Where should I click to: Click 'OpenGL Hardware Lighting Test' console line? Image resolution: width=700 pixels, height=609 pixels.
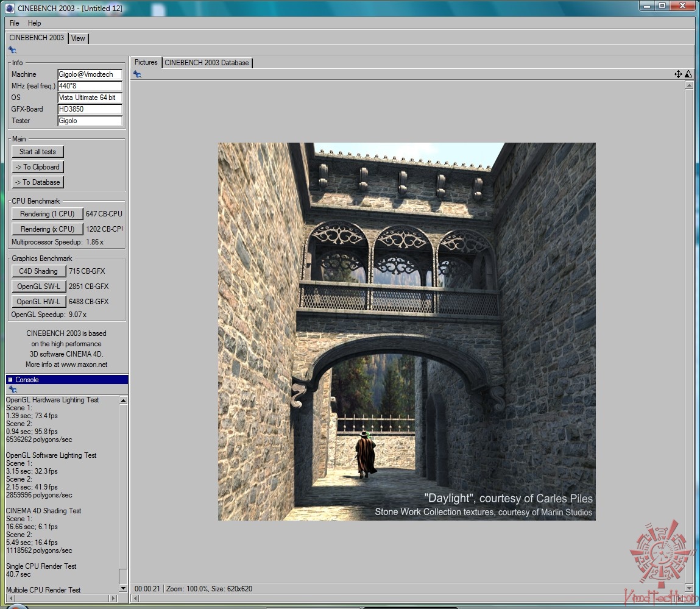tap(52, 400)
